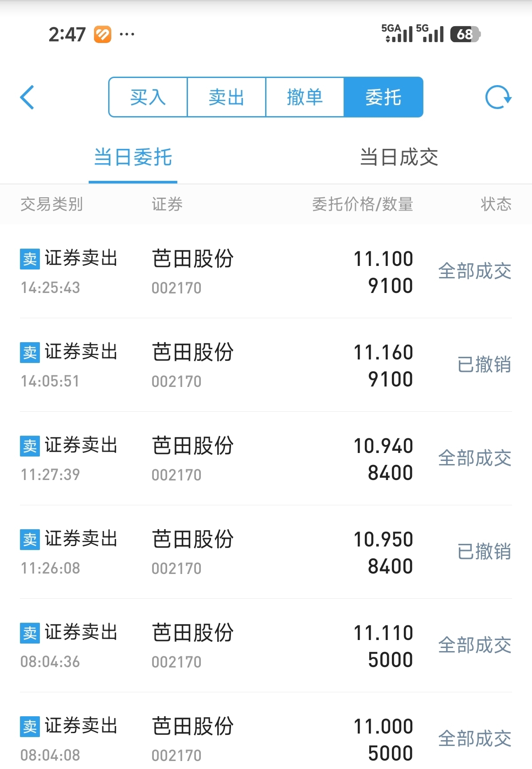Tap the battery indicator showing 68
This screenshot has height=769, width=532.
tap(465, 34)
